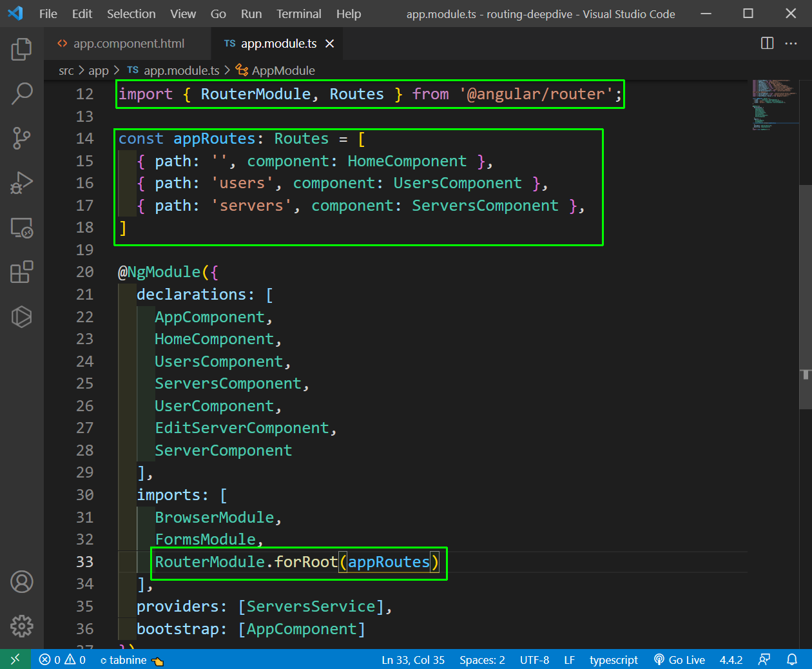Image resolution: width=812 pixels, height=669 pixels.
Task: Click the remote window indicator in status bar
Action: click(15, 659)
